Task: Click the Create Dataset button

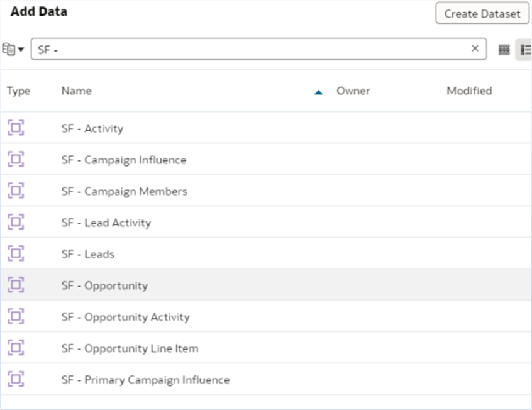Action: [x=482, y=13]
